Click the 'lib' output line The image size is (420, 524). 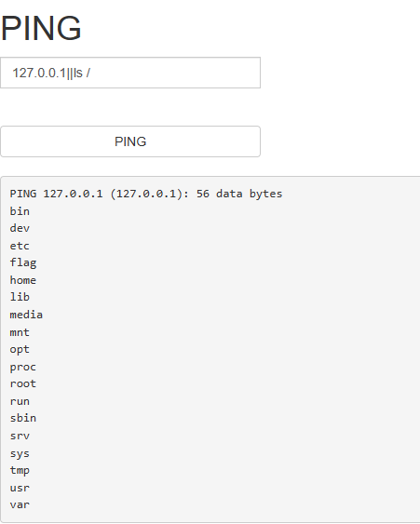[x=20, y=297]
